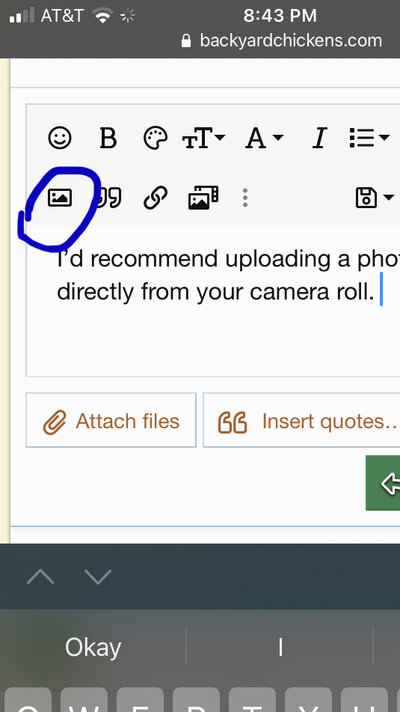This screenshot has width=400, height=712.
Task: Jump to next field with down chevron
Action: (98, 577)
